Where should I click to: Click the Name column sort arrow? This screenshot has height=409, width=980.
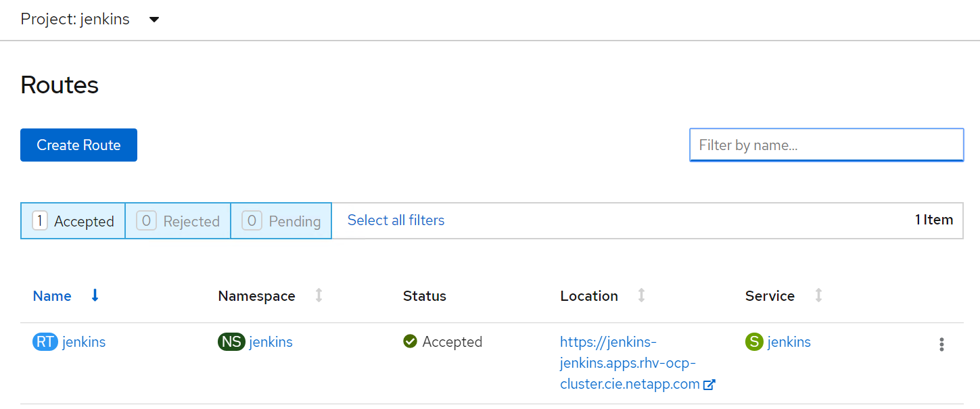(95, 295)
